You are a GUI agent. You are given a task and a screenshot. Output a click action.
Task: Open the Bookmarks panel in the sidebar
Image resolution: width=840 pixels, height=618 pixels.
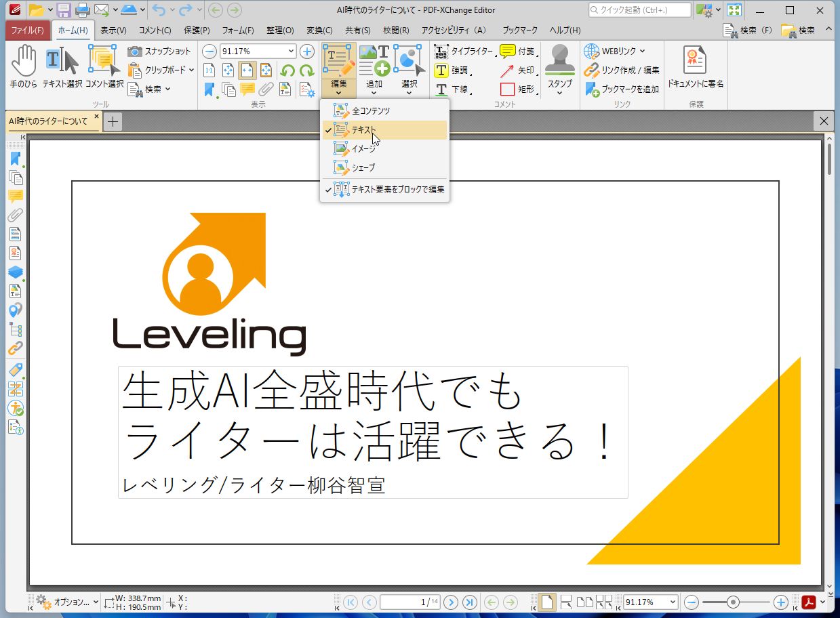(x=16, y=159)
